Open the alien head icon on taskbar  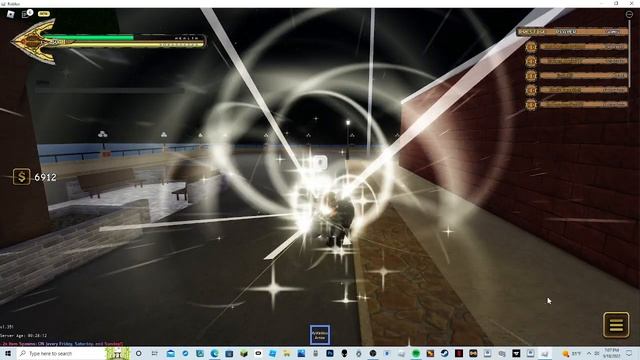[344, 353]
